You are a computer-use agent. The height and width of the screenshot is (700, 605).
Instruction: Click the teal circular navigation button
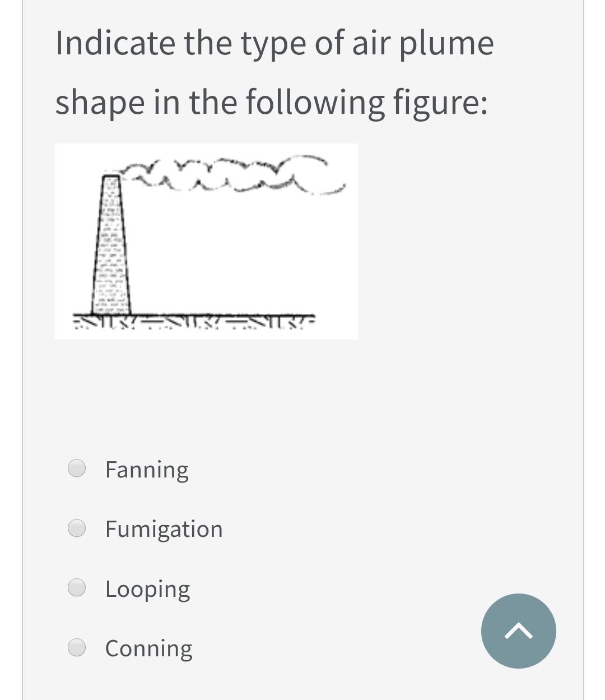[x=518, y=631]
